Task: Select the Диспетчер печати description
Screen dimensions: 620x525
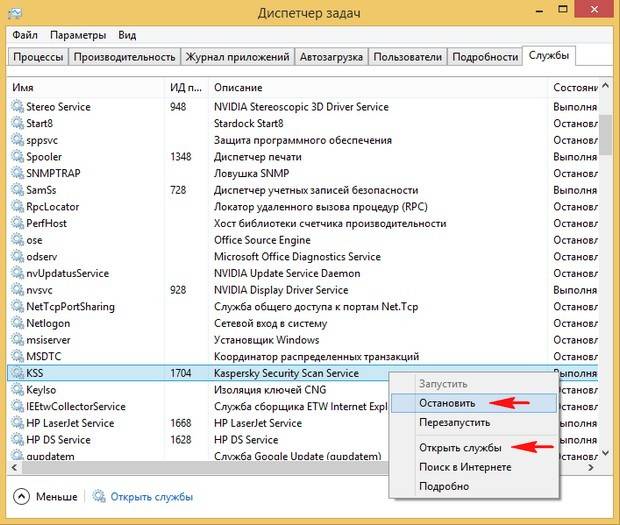Action: (258, 157)
